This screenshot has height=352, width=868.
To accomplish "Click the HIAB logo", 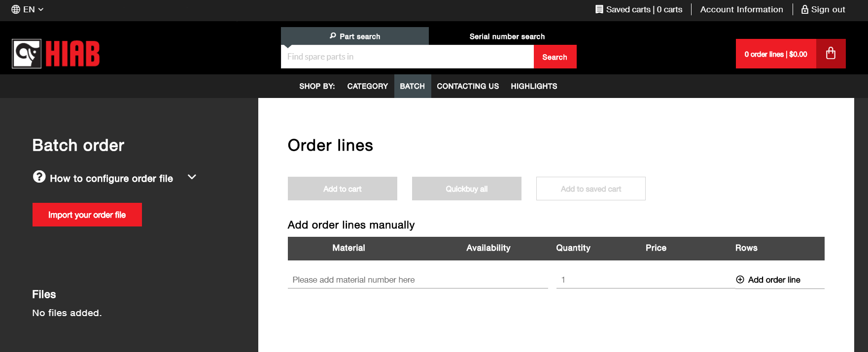I will (56, 54).
